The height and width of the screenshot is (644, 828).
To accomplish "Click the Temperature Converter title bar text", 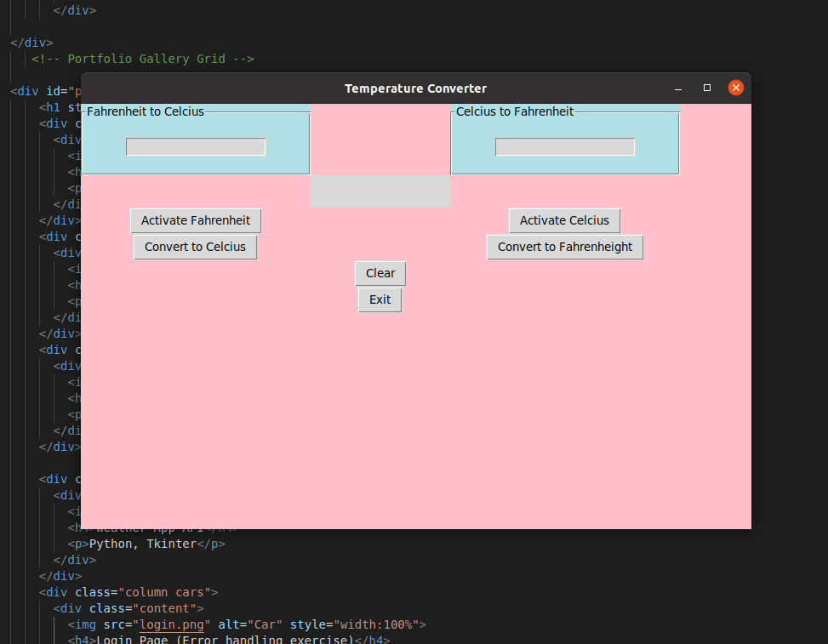I will pos(415,88).
